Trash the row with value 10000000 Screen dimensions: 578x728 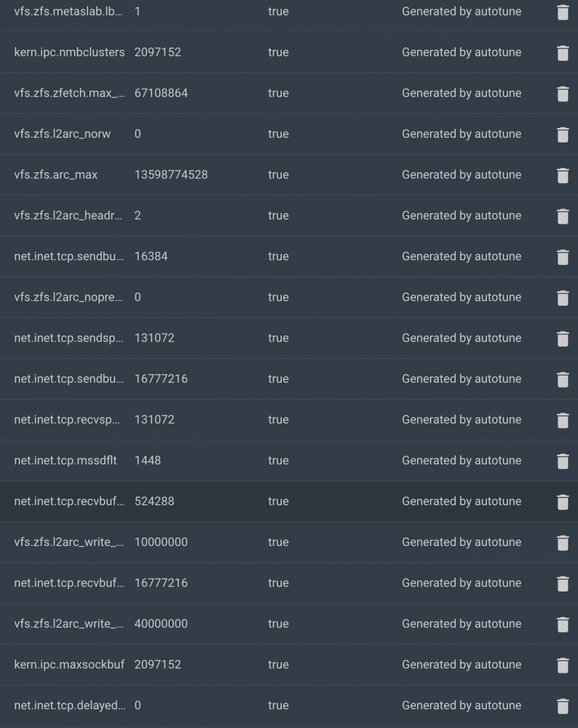[x=563, y=542]
